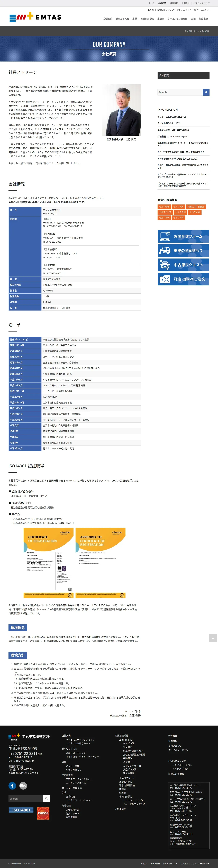218x868 pixels.
Task: Select the セルフ鴨和 orange tag
Action: [x=164, y=206]
